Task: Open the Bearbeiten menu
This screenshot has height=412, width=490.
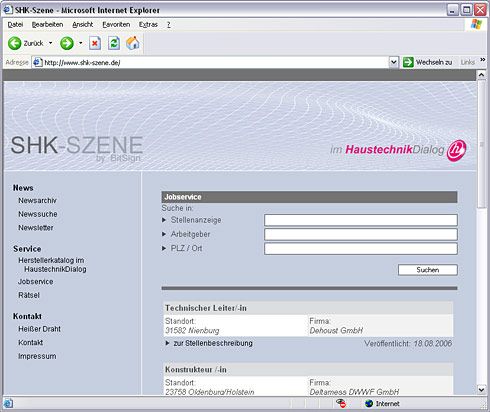Action: click(47, 24)
